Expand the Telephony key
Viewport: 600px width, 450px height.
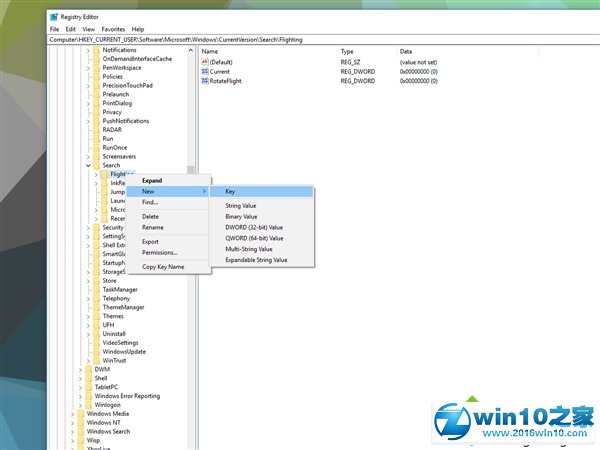coord(88,298)
